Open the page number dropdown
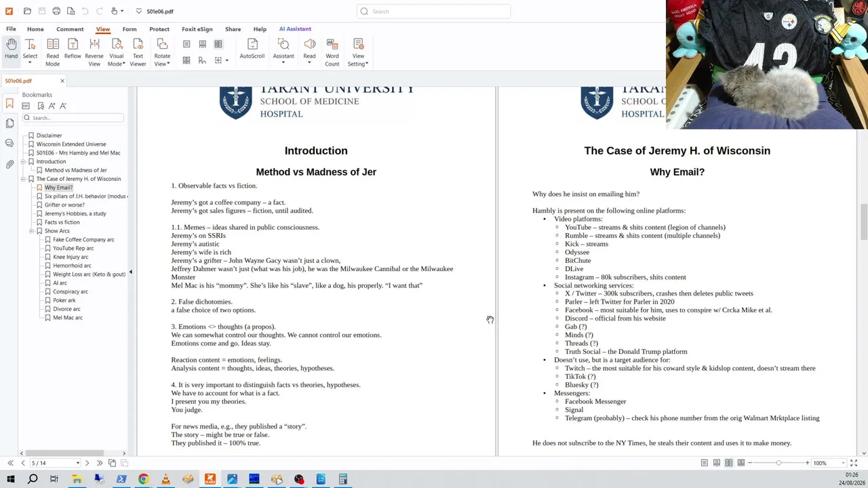This screenshot has height=488, width=868. tap(77, 463)
